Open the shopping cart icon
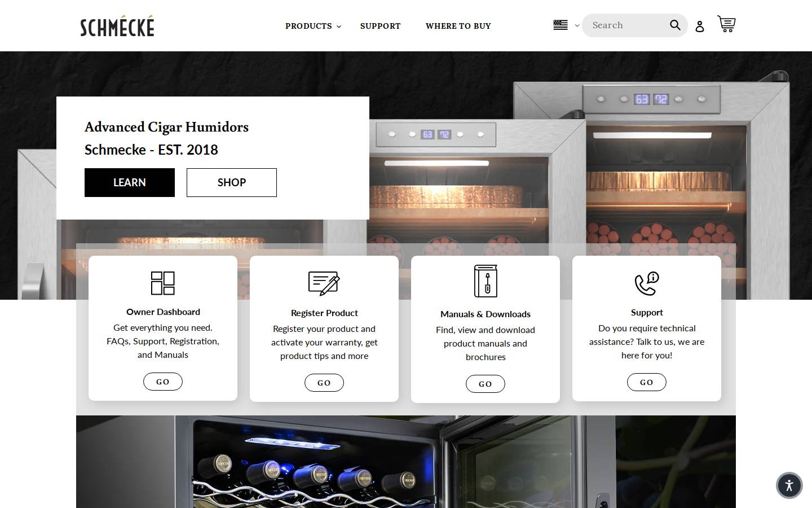 pos(726,24)
